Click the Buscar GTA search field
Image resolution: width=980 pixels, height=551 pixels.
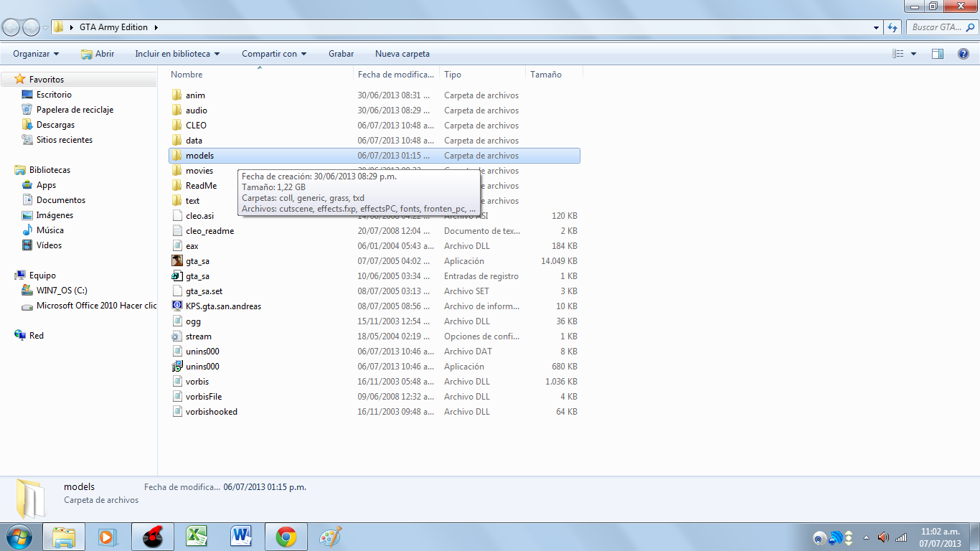click(x=941, y=27)
